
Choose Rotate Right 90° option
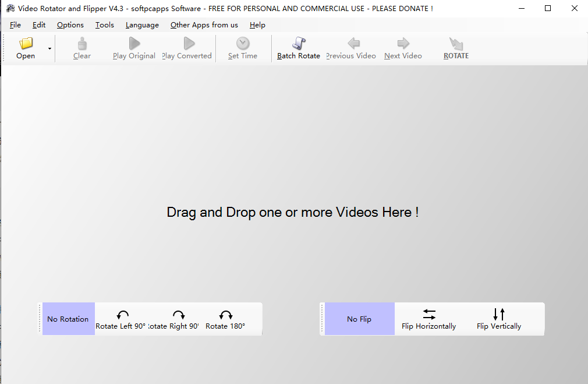tap(175, 319)
